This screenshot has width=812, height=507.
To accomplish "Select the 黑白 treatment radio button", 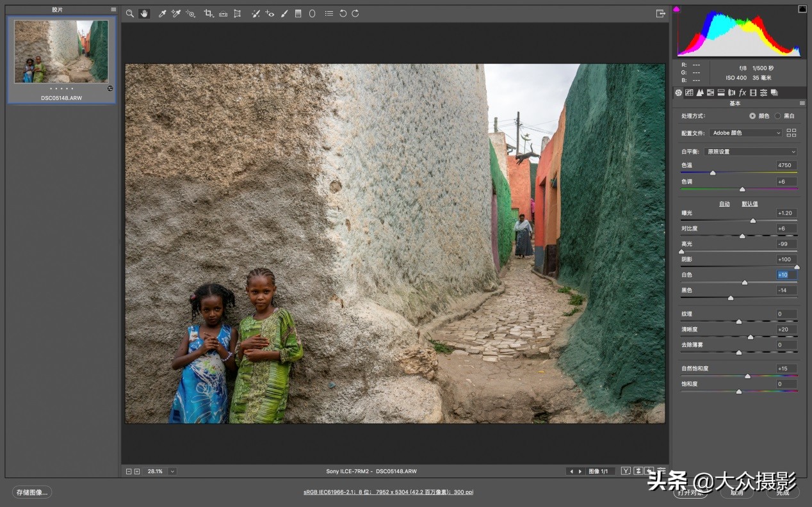I will click(777, 116).
